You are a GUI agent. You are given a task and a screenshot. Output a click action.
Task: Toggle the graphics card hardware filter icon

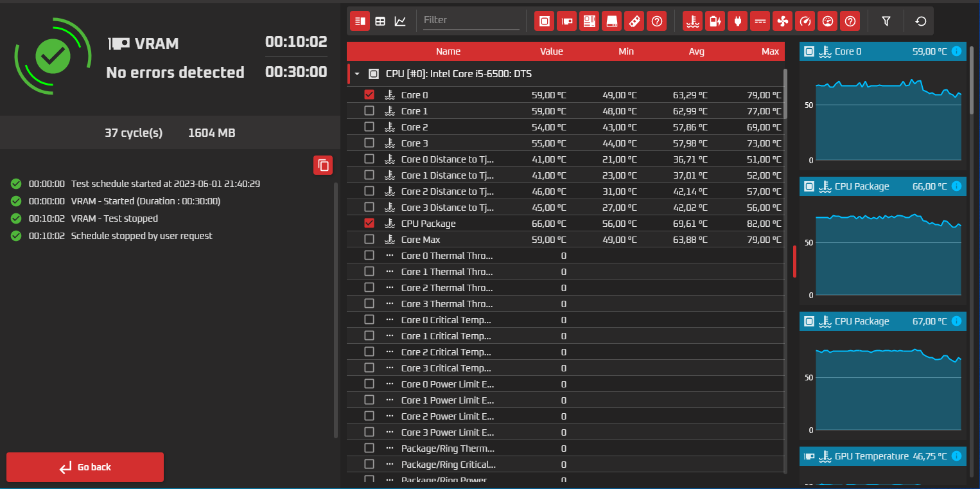(x=566, y=21)
